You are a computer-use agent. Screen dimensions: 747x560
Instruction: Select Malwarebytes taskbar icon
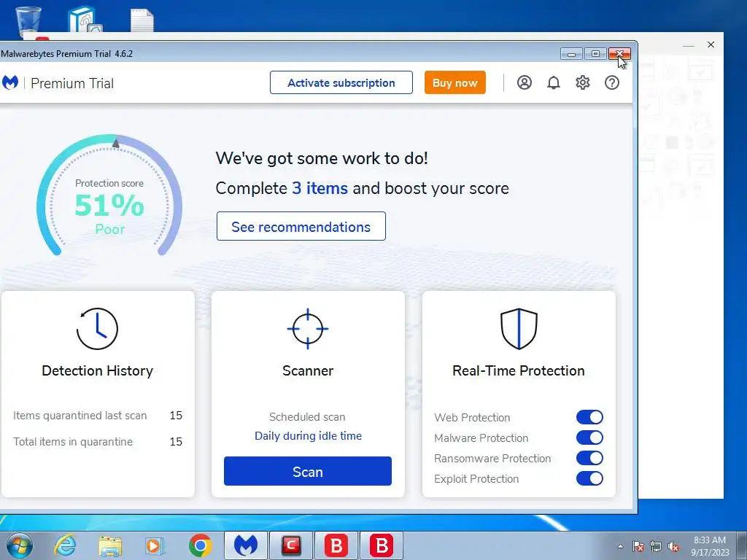[245, 545]
